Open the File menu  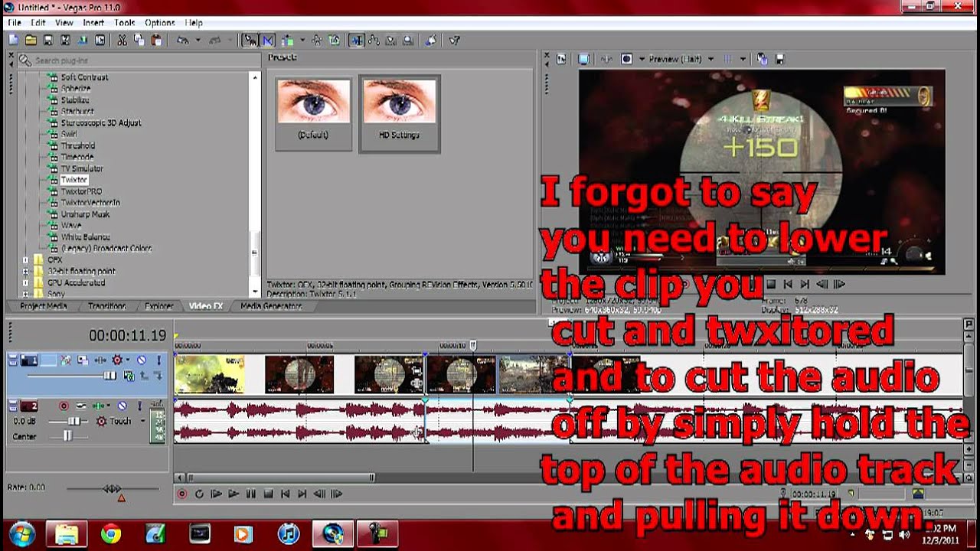pyautogui.click(x=15, y=23)
